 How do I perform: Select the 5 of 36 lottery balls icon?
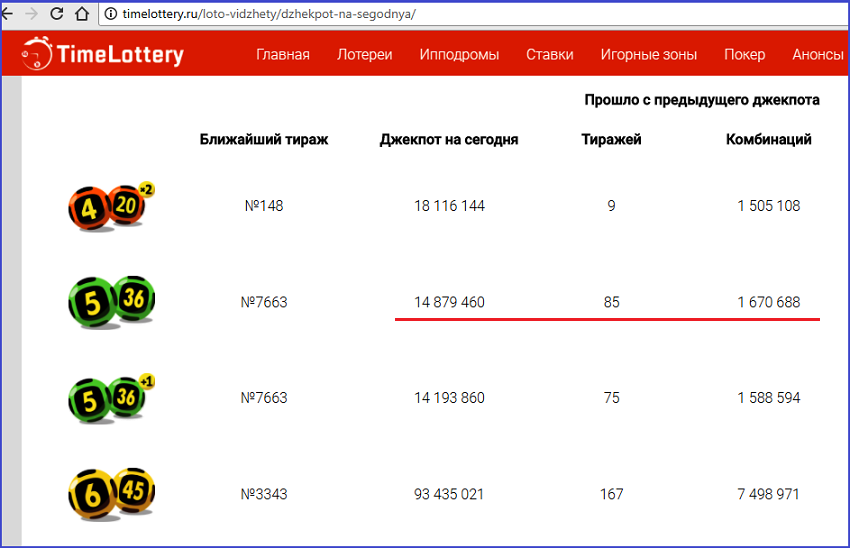112,302
